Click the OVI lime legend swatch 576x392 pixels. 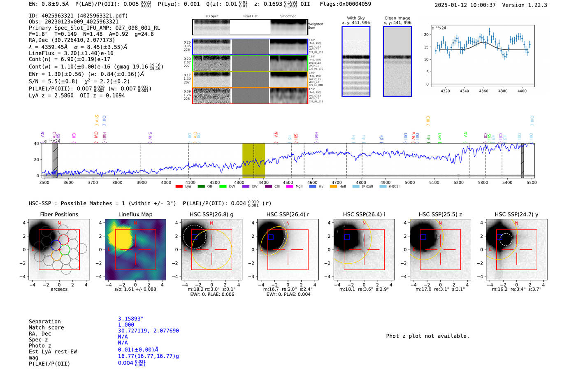(x=223, y=187)
